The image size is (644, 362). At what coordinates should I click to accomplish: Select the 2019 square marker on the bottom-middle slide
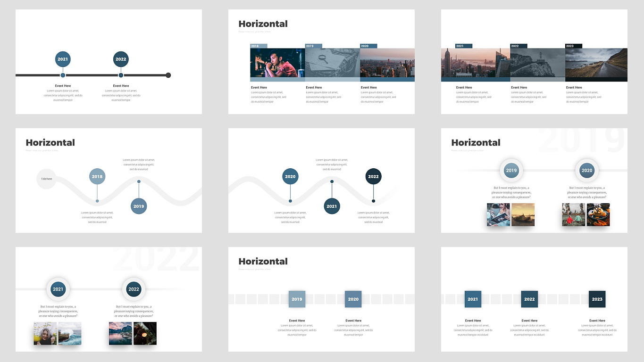pyautogui.click(x=297, y=299)
